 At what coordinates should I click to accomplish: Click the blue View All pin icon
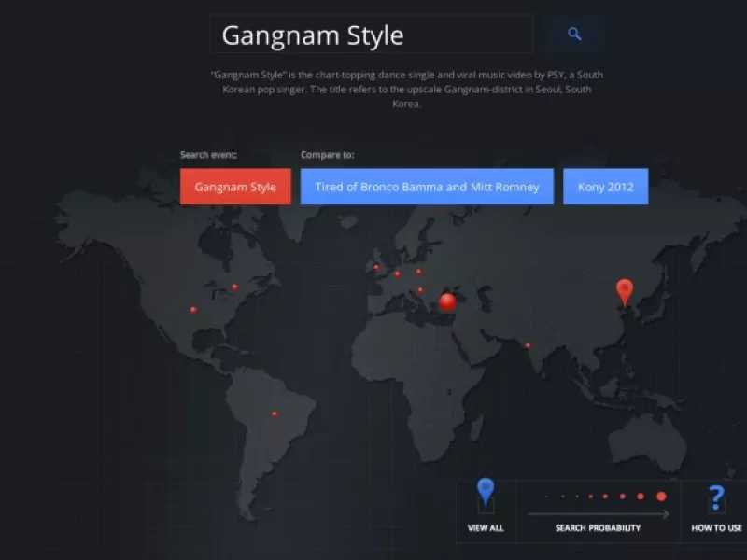(x=486, y=493)
